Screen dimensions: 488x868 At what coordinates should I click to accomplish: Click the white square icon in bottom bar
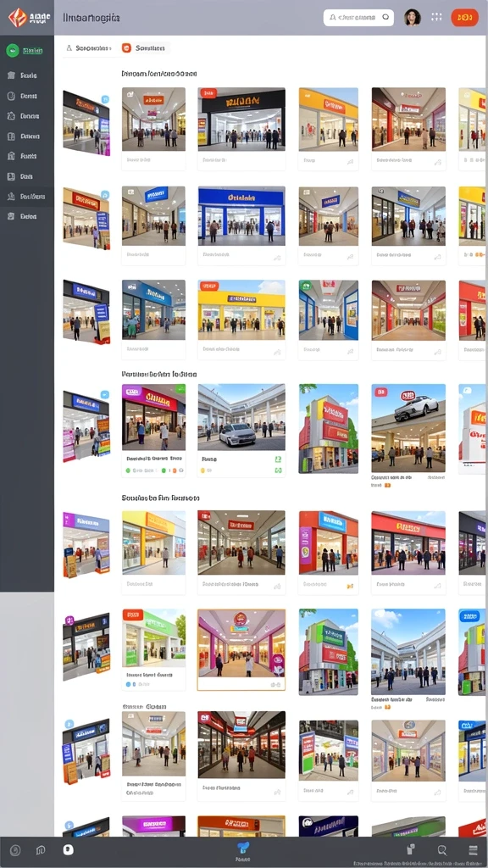pyautogui.click(x=68, y=849)
